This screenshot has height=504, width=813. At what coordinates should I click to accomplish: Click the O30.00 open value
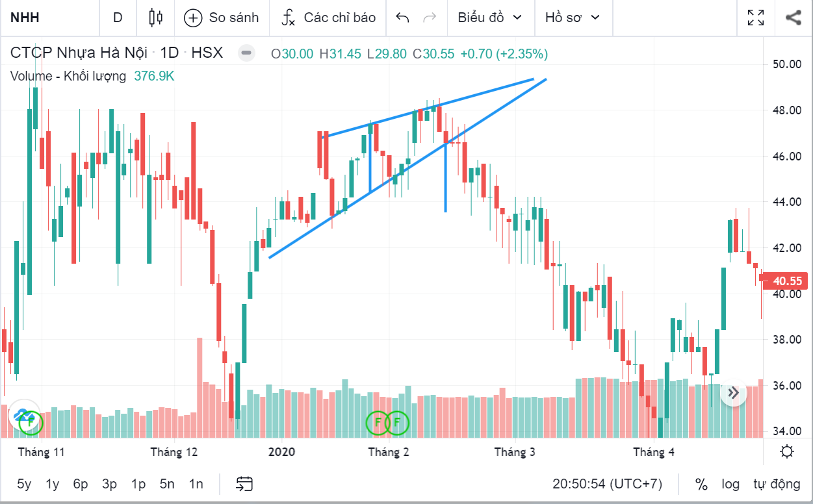click(292, 54)
